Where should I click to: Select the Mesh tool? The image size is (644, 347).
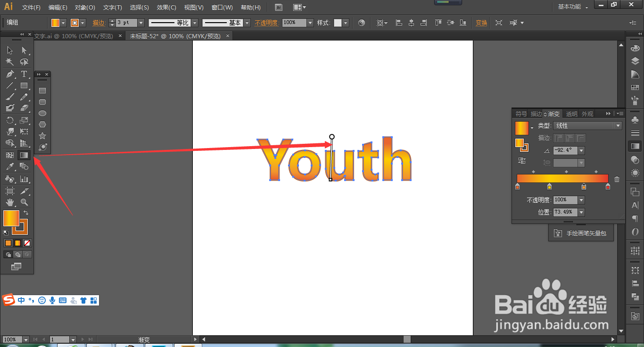click(x=10, y=155)
